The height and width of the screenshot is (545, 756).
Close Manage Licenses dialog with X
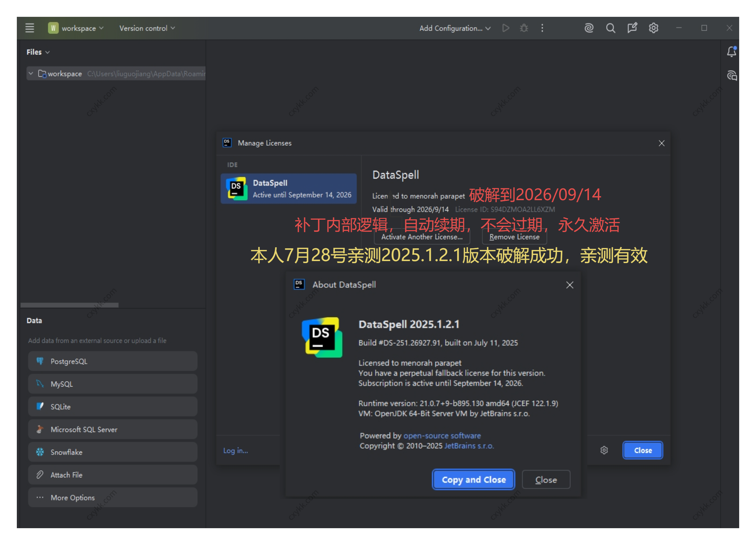661,143
